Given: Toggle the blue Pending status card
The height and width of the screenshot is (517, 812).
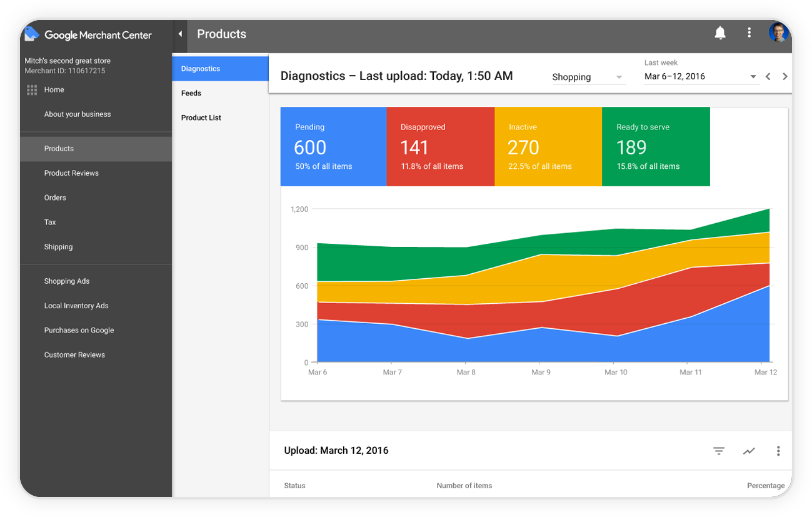Looking at the screenshot, I should (333, 146).
